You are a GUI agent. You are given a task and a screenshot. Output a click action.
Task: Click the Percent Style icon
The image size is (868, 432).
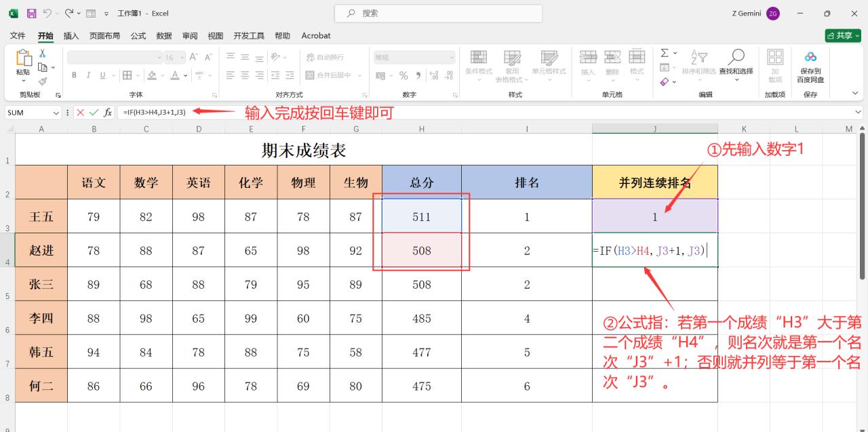coord(403,75)
